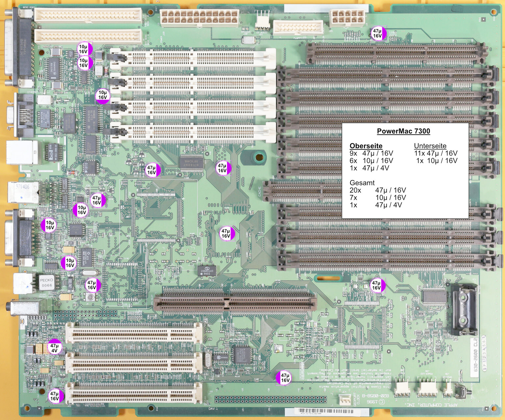
Task: Click the black battery holder
Action: 464,309
